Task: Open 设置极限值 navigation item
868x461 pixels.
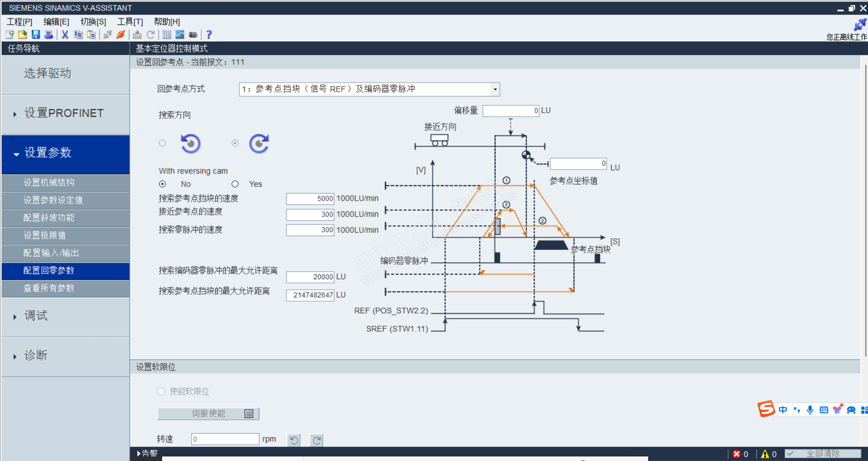Action: tap(66, 235)
